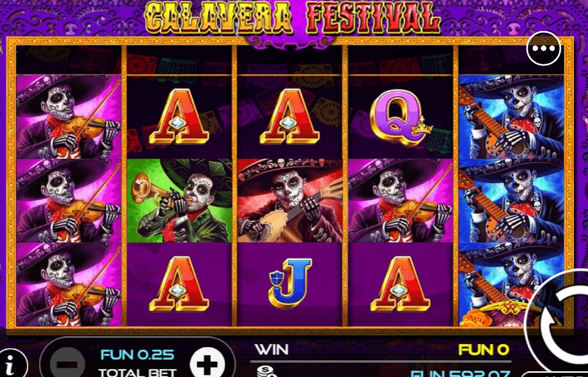Select the purple Q crown symbol

pos(401,117)
